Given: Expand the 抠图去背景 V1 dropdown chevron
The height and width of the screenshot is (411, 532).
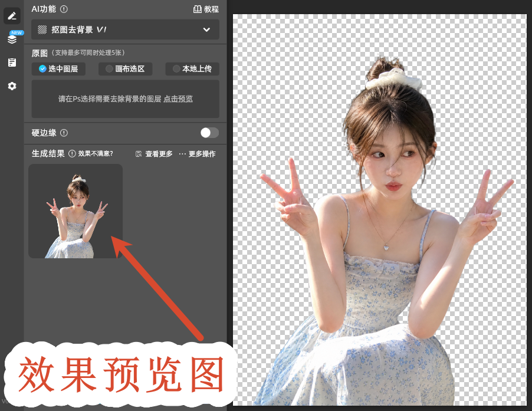Looking at the screenshot, I should 206,30.
